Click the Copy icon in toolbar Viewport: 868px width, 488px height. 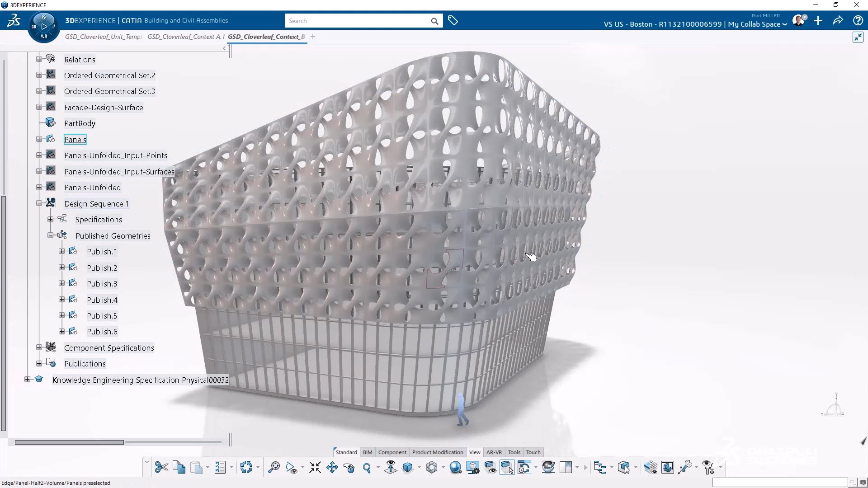pyautogui.click(x=179, y=468)
